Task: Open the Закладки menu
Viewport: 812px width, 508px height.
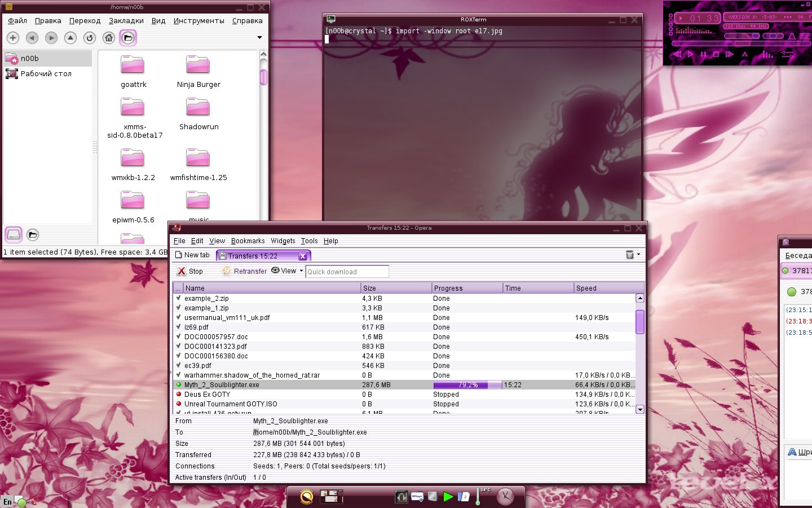Action: pos(126,21)
